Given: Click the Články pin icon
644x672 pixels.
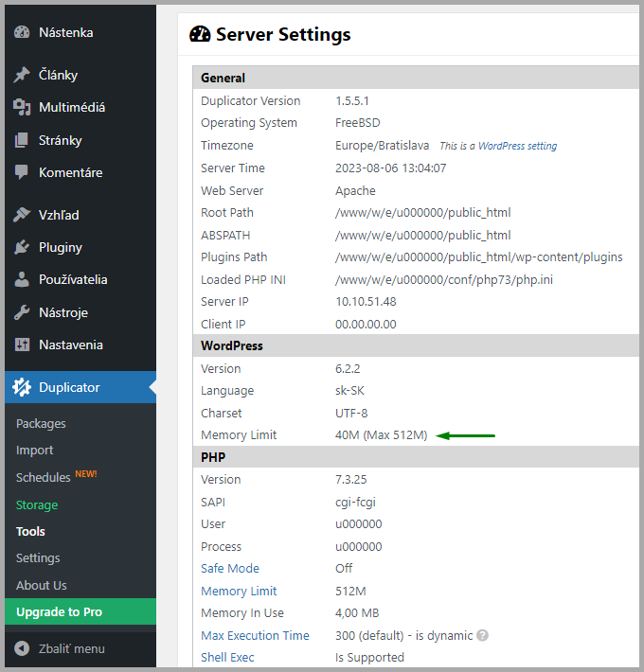Looking at the screenshot, I should (22, 76).
